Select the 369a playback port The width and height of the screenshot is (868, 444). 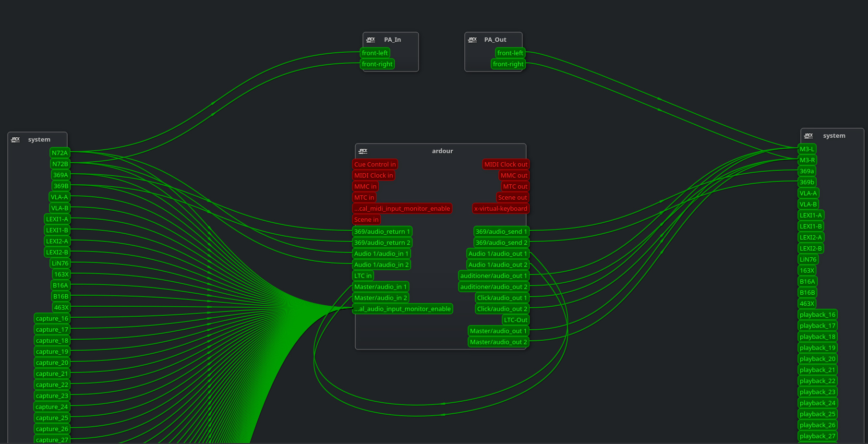click(807, 171)
